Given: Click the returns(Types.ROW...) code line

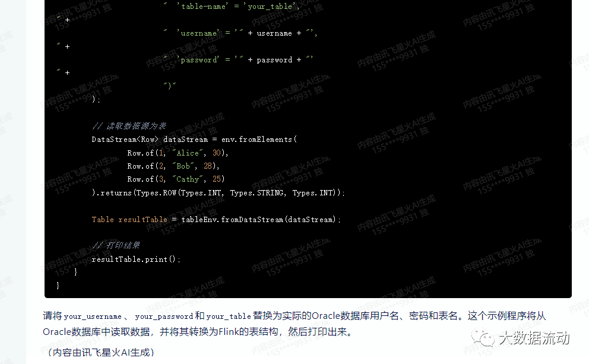Looking at the screenshot, I should click(x=218, y=193).
